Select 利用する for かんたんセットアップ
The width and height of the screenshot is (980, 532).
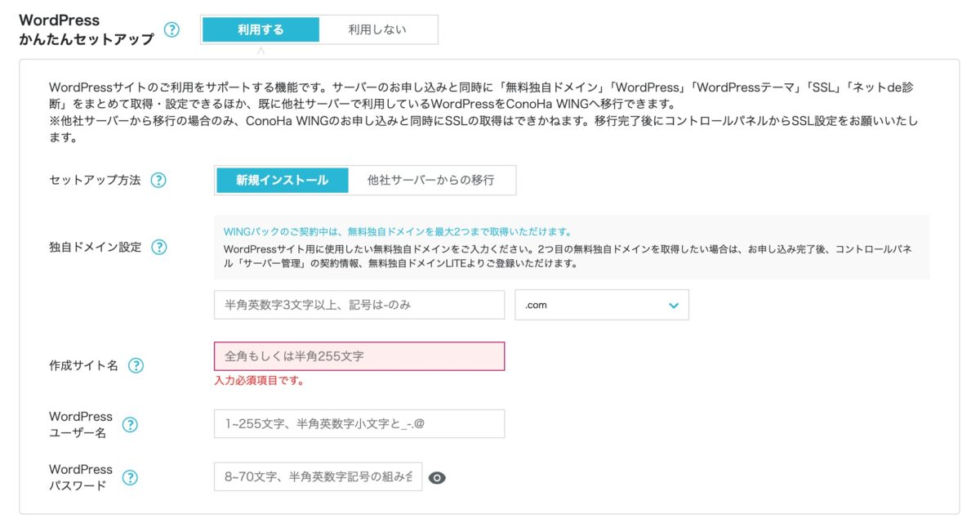pyautogui.click(x=261, y=29)
